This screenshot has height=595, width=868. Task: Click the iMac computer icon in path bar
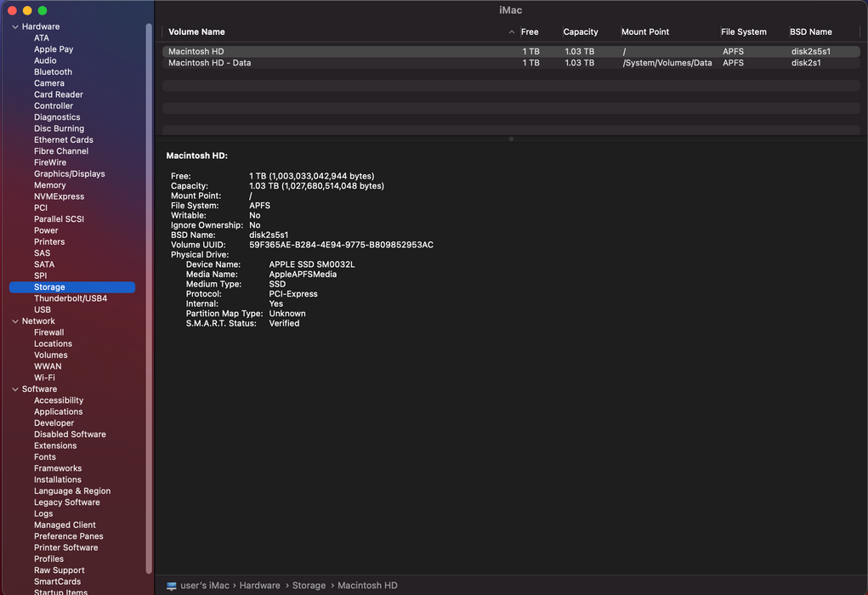[x=172, y=586]
